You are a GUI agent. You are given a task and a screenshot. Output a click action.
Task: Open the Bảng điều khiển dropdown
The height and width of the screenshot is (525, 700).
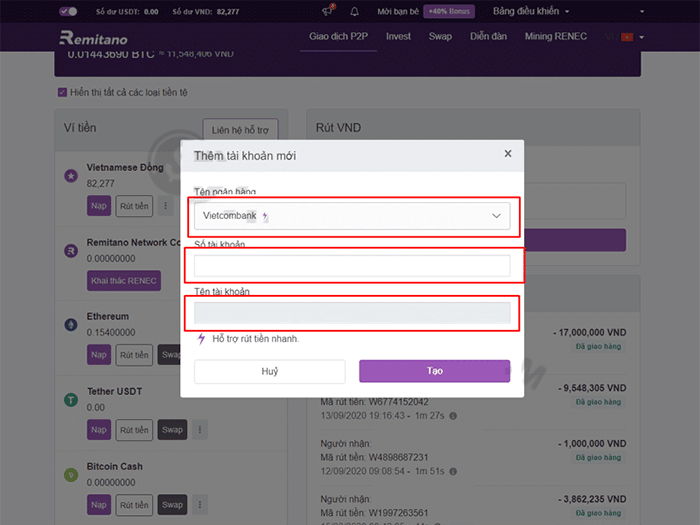click(x=531, y=11)
